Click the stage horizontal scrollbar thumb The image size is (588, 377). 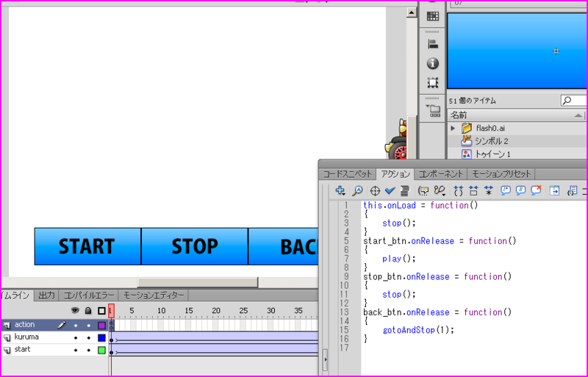click(x=198, y=282)
